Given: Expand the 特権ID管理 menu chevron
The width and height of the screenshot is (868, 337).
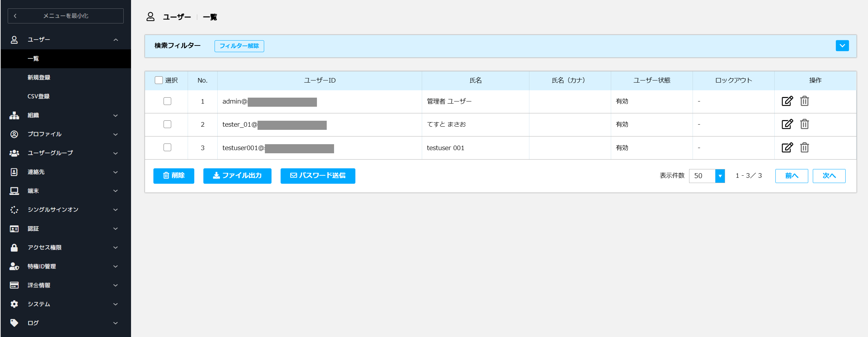Looking at the screenshot, I should pyautogui.click(x=116, y=266).
